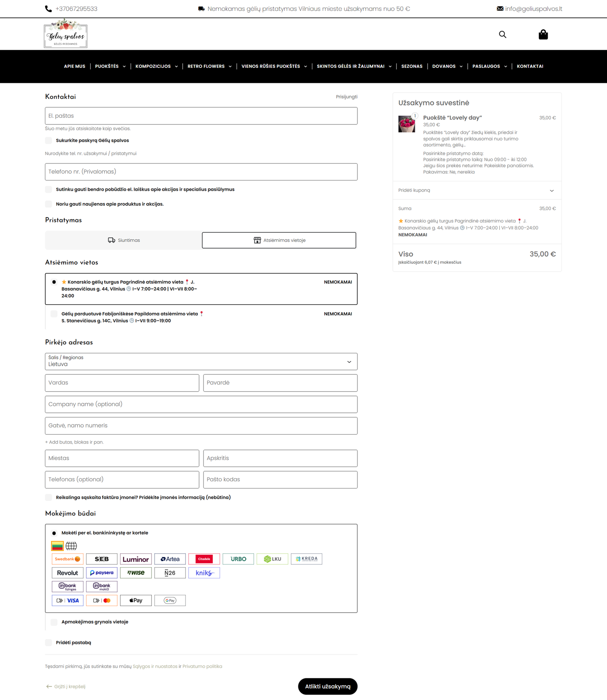The image size is (607, 700).
Task: Open the shopping bag cart icon
Action: 543,34
